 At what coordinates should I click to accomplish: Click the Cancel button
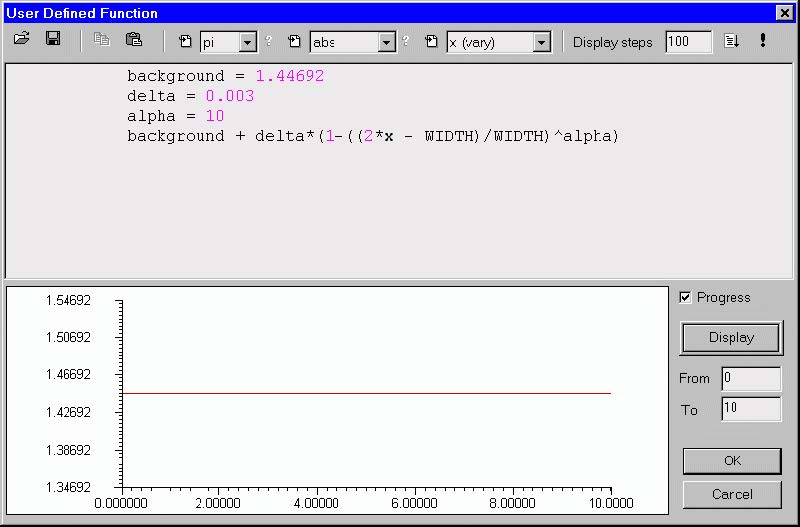pos(732,494)
